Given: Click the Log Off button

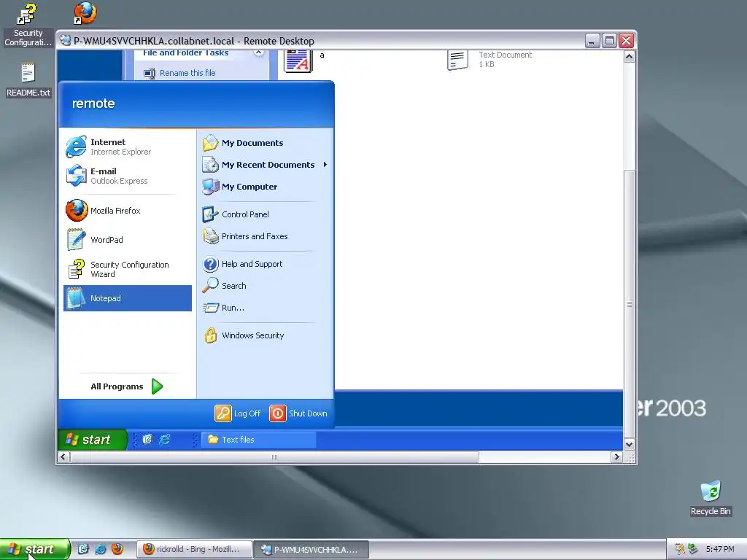Looking at the screenshot, I should click(x=238, y=413).
